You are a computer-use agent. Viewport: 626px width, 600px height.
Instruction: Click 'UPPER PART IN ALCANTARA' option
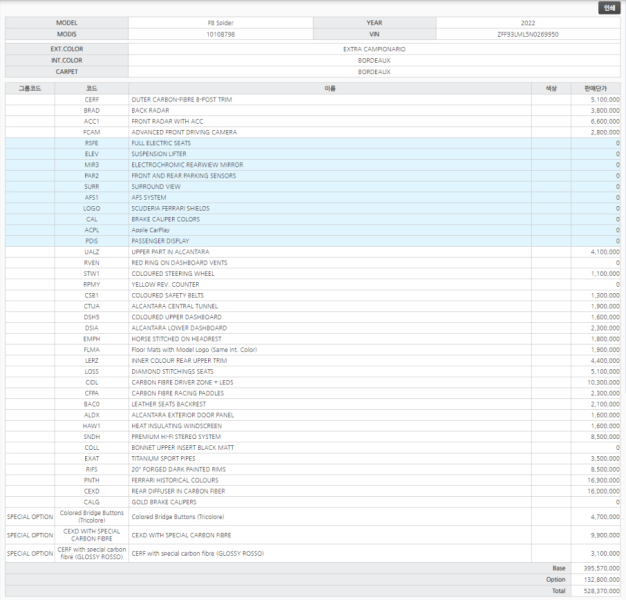coord(170,252)
